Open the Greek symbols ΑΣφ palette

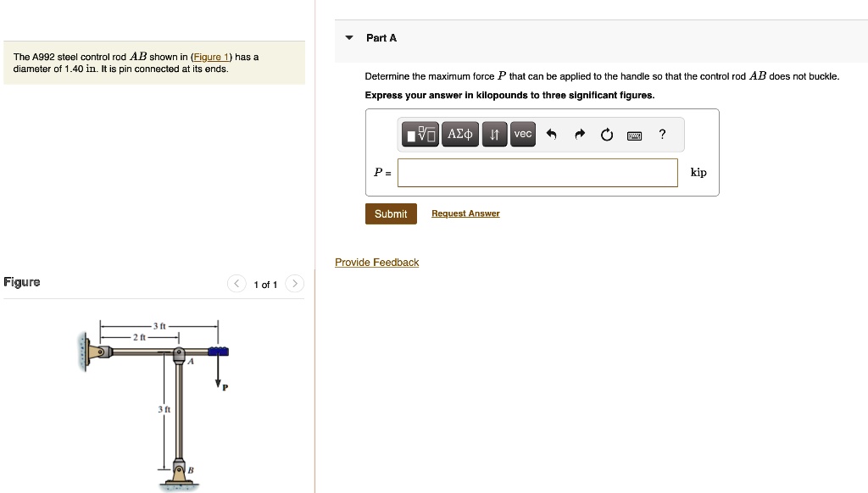coord(459,134)
